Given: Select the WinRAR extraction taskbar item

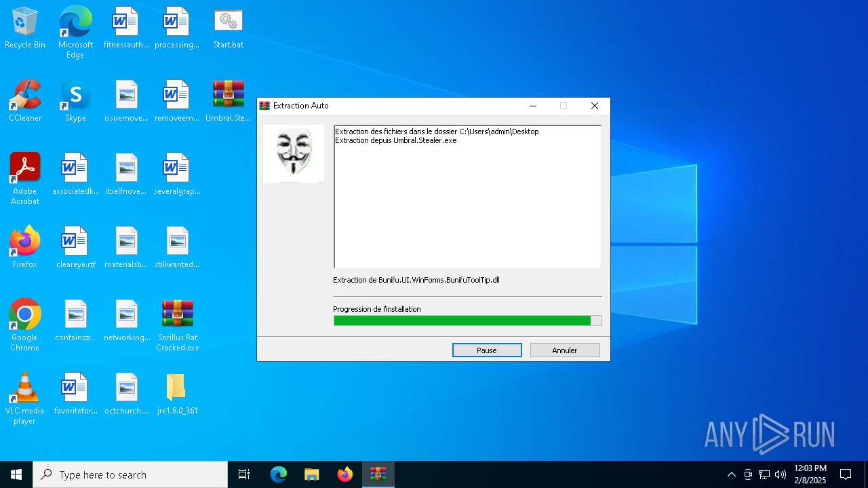Looking at the screenshot, I should (378, 474).
